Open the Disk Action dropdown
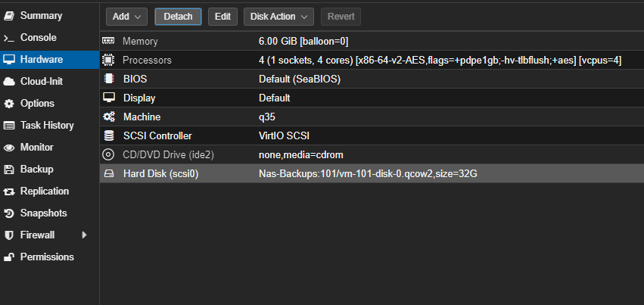This screenshot has width=644, height=305. coord(278,17)
